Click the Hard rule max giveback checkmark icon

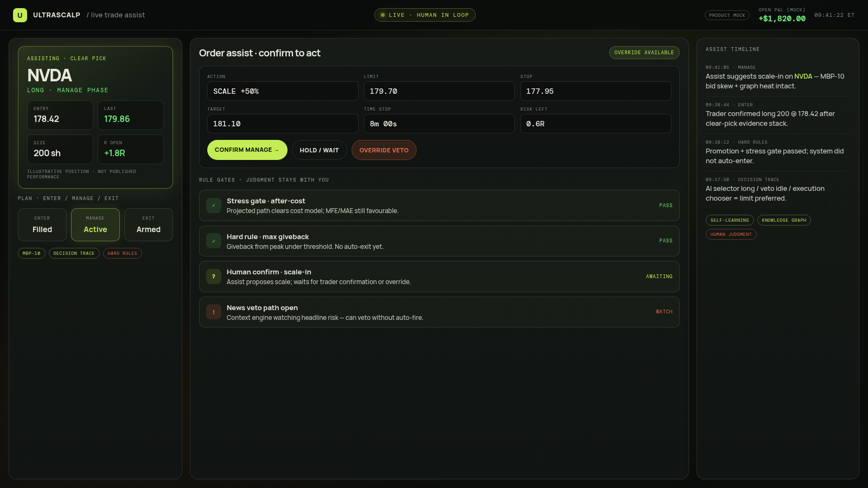tap(214, 241)
